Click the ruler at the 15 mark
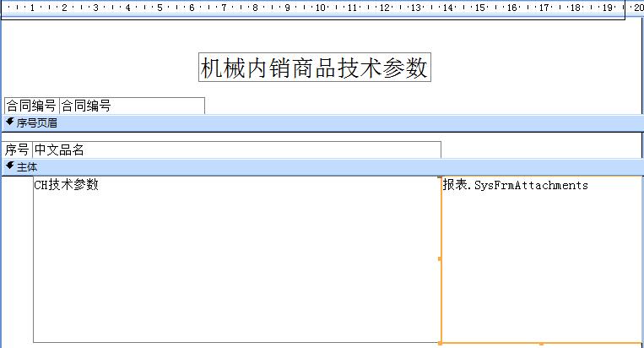 pos(479,8)
